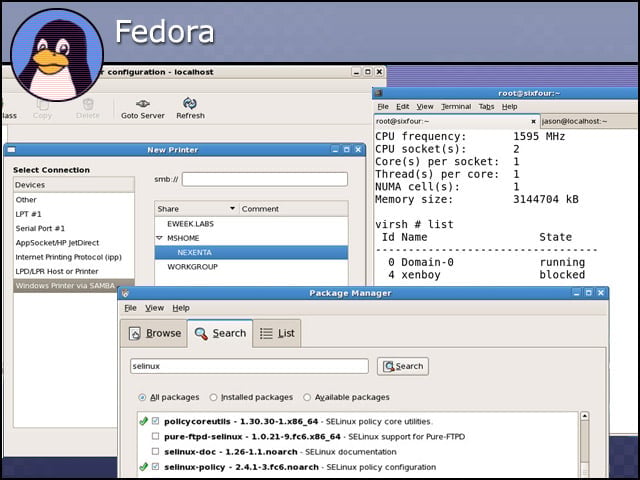Toggle the policycoreutils package checkbox
This screenshot has width=640, height=480.
(x=156, y=421)
